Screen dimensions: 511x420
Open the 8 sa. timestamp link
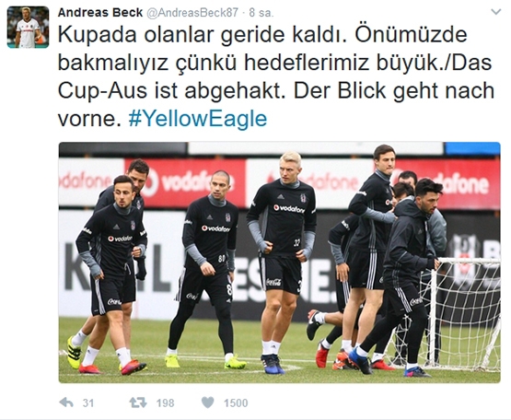coord(261,12)
